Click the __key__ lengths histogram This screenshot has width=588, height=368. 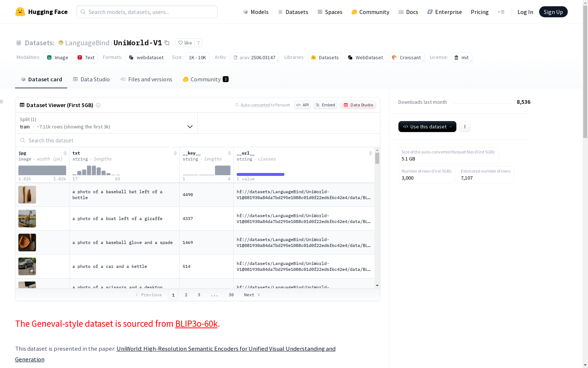207,170
